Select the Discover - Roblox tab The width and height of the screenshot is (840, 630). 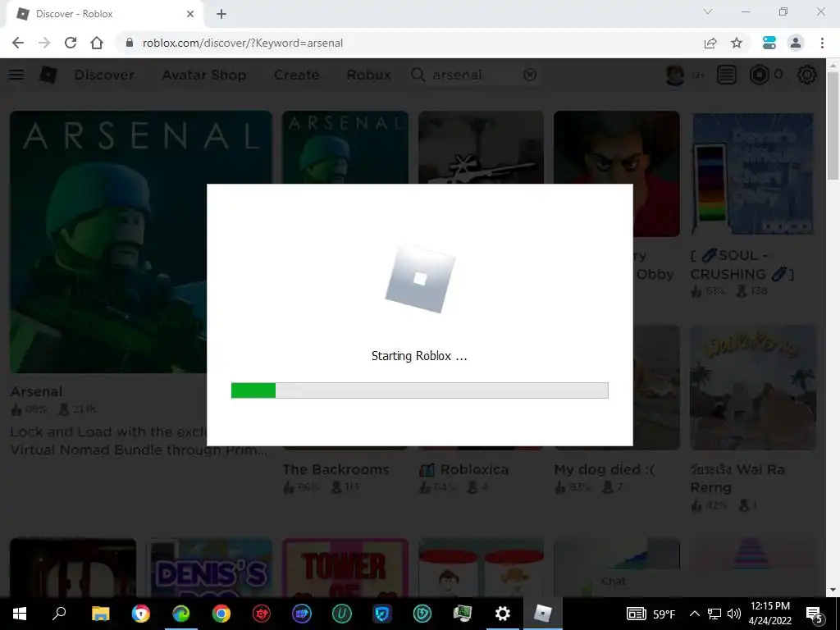(104, 14)
